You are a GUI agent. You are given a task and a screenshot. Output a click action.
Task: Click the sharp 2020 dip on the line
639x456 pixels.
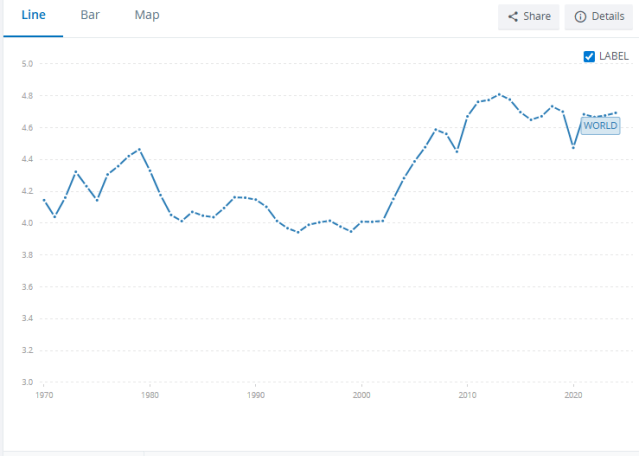click(573, 147)
